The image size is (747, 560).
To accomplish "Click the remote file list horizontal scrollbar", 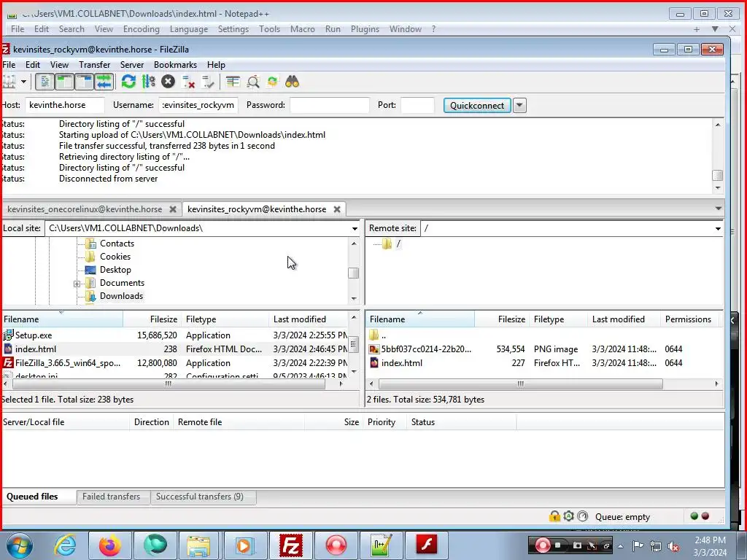I will pos(520,384).
